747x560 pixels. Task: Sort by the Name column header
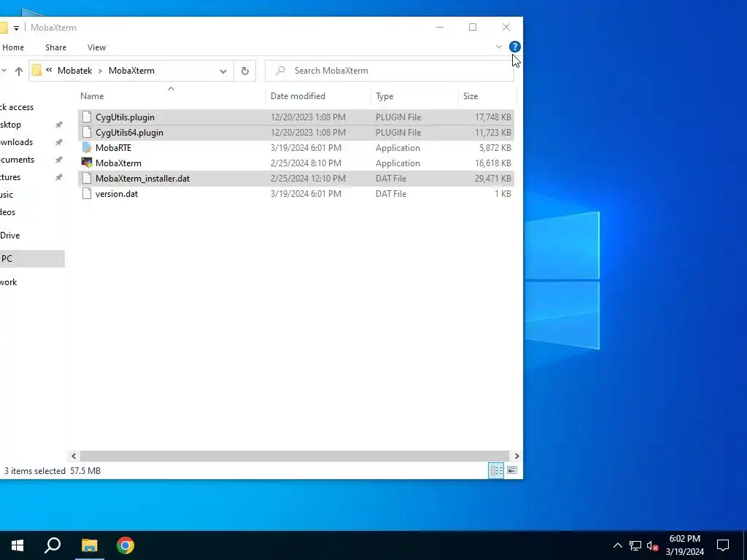pyautogui.click(x=92, y=96)
